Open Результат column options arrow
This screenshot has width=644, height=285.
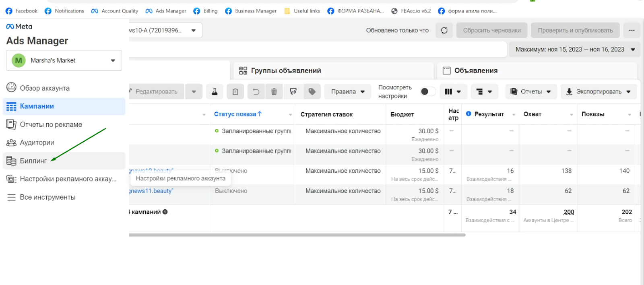click(x=514, y=115)
